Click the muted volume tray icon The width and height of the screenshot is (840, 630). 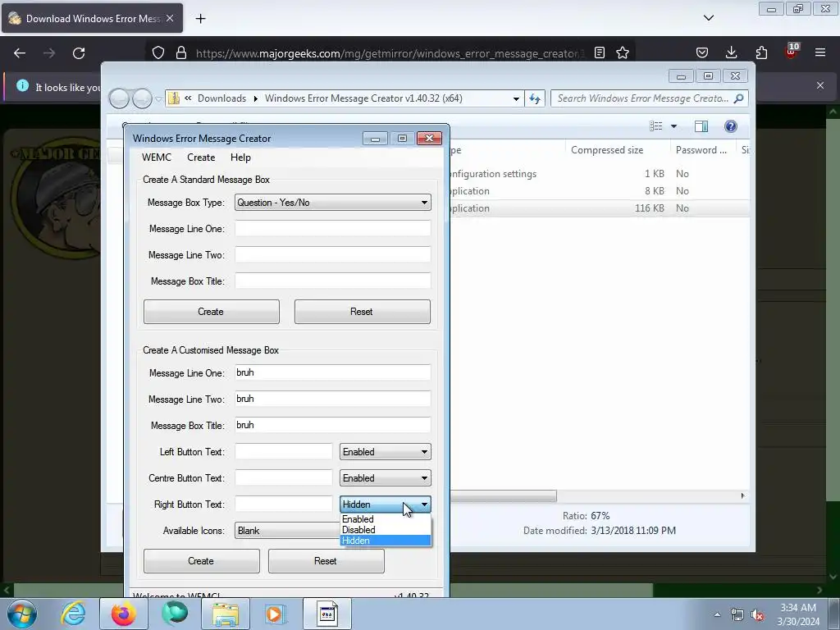757,615
